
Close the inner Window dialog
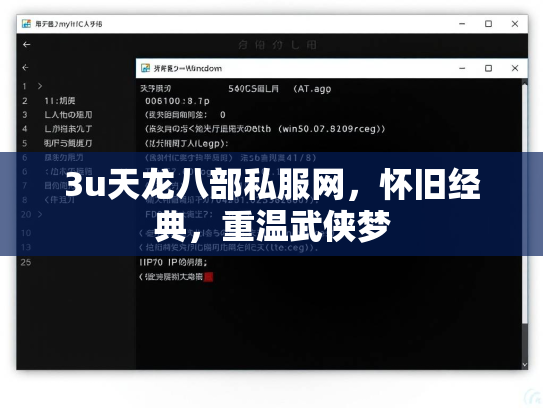point(515,68)
